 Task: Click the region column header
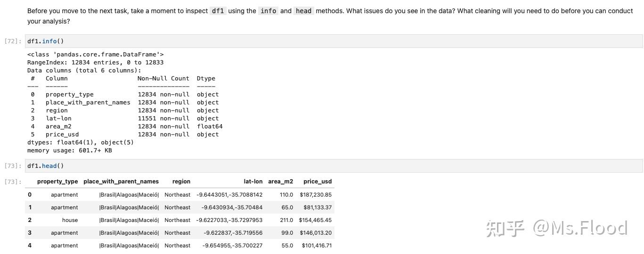click(181, 182)
